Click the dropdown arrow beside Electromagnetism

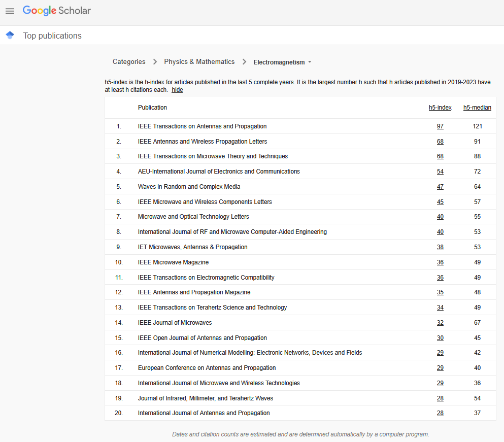(310, 62)
